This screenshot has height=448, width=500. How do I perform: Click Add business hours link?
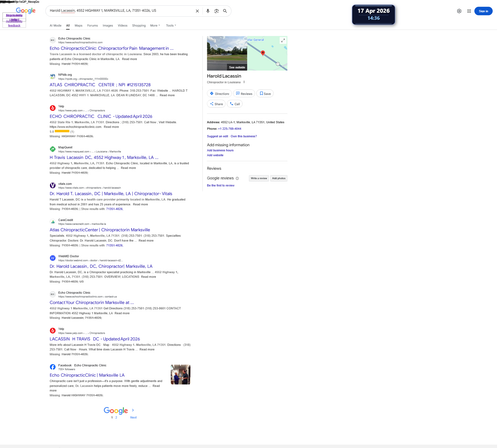click(220, 150)
